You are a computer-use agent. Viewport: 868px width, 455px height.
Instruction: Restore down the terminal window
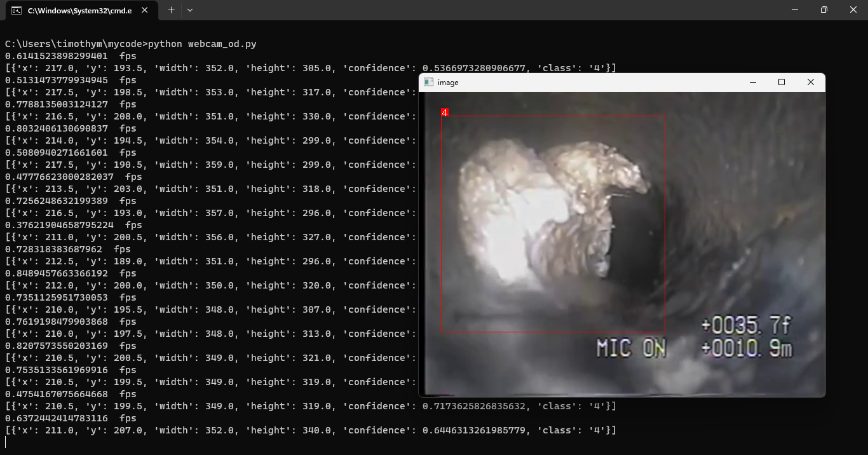click(824, 10)
